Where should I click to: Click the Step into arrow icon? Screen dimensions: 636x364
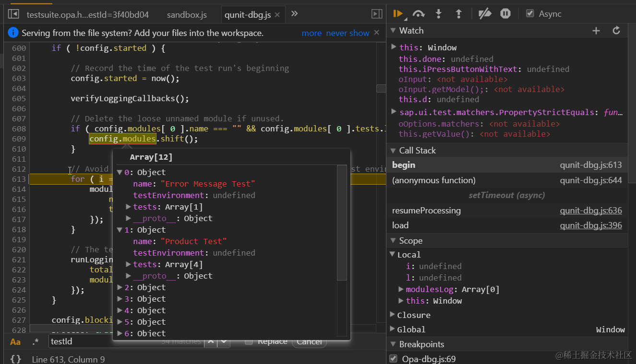point(438,14)
